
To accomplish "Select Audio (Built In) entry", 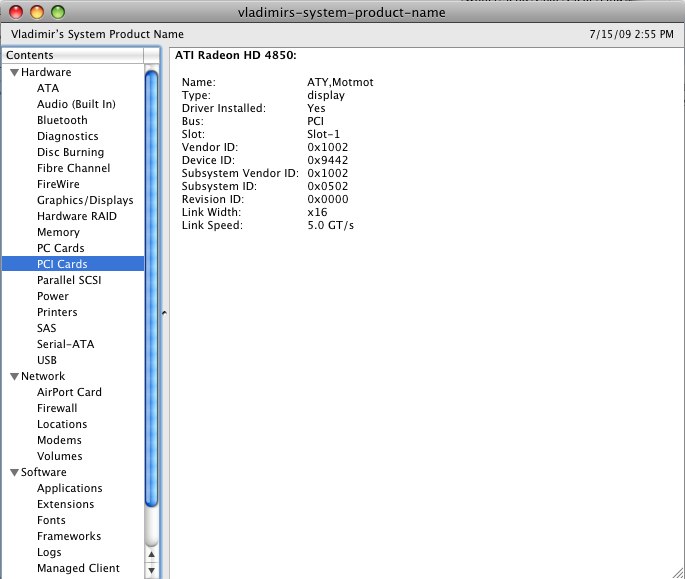I will [x=76, y=104].
